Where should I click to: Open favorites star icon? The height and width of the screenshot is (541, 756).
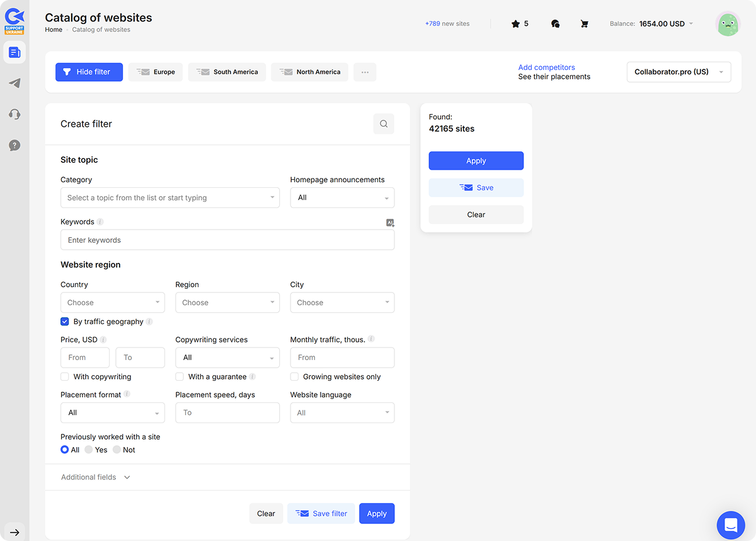point(515,24)
